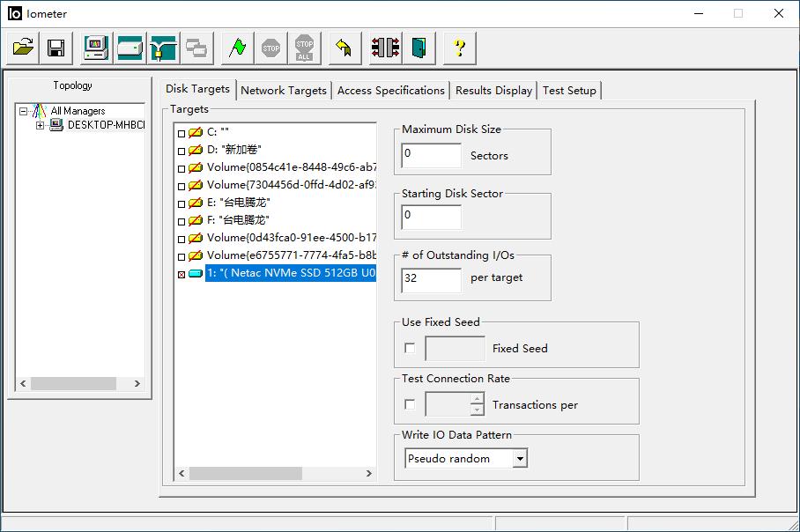This screenshot has height=532, width=800.
Task: Uncheck the Netac NVMe SSD target box
Action: point(181,275)
